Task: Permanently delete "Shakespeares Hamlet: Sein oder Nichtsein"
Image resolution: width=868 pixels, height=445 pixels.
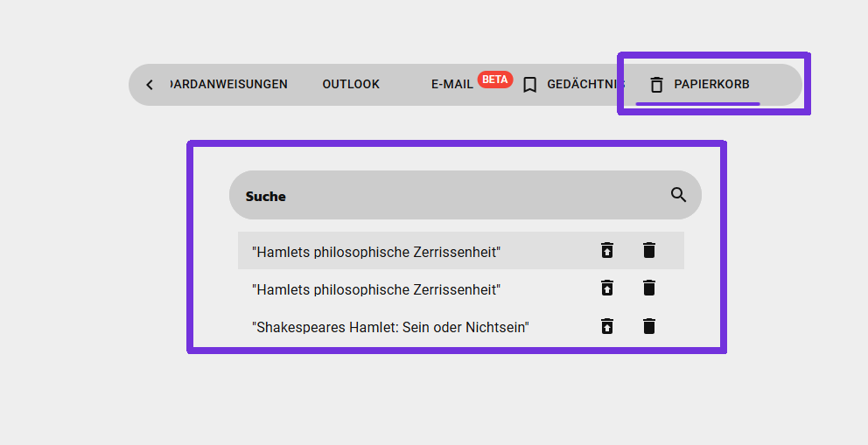Action: (x=648, y=327)
